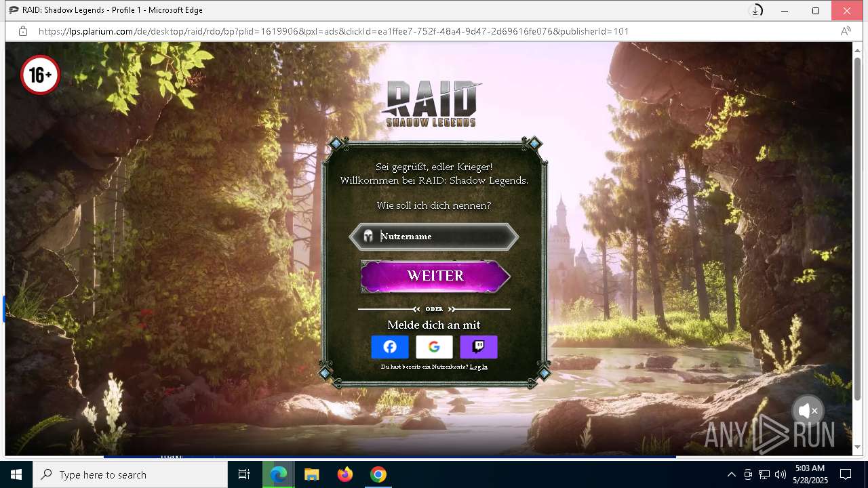Click the page's vertical scrollbar thumb
The image size is (868, 488).
(857, 228)
